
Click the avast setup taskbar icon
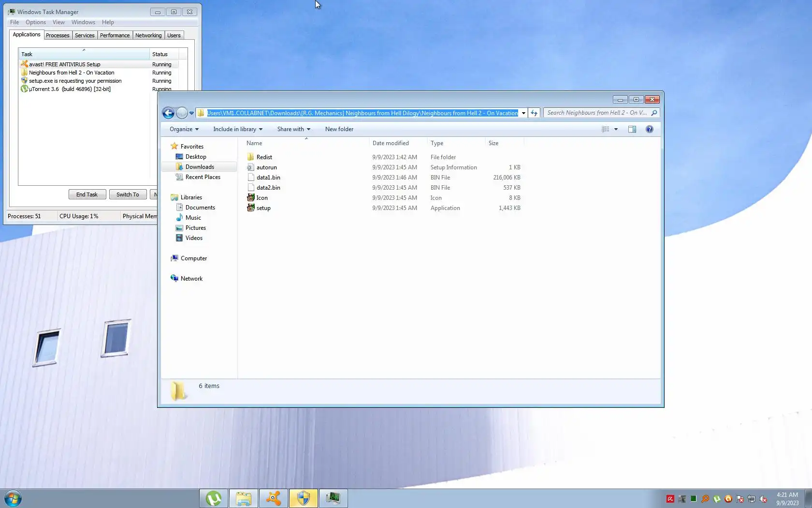(274, 498)
